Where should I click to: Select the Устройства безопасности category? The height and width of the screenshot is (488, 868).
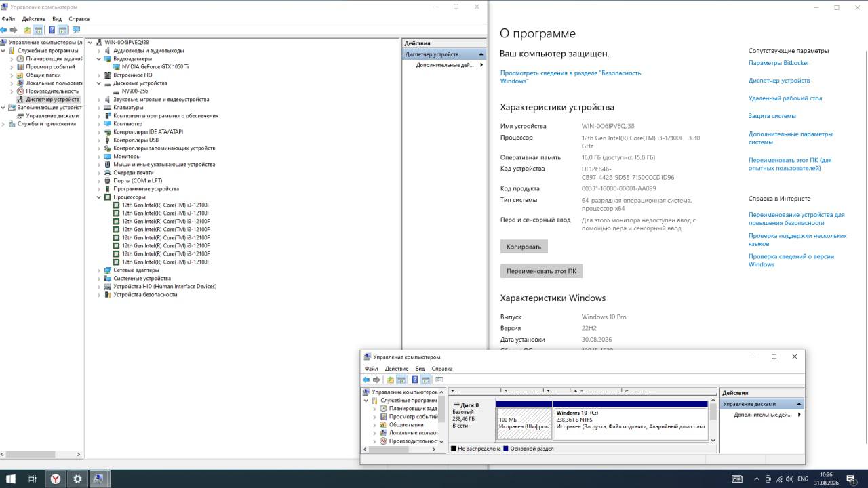click(x=145, y=295)
